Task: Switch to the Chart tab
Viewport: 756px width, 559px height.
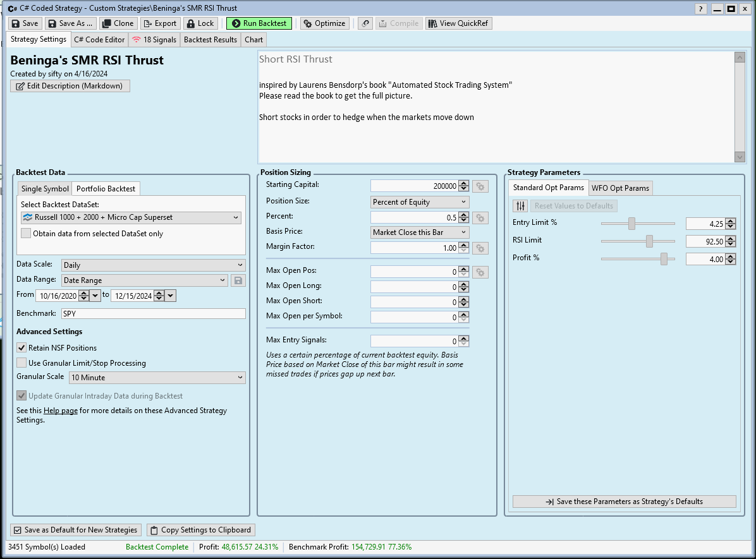Action: pyautogui.click(x=253, y=40)
